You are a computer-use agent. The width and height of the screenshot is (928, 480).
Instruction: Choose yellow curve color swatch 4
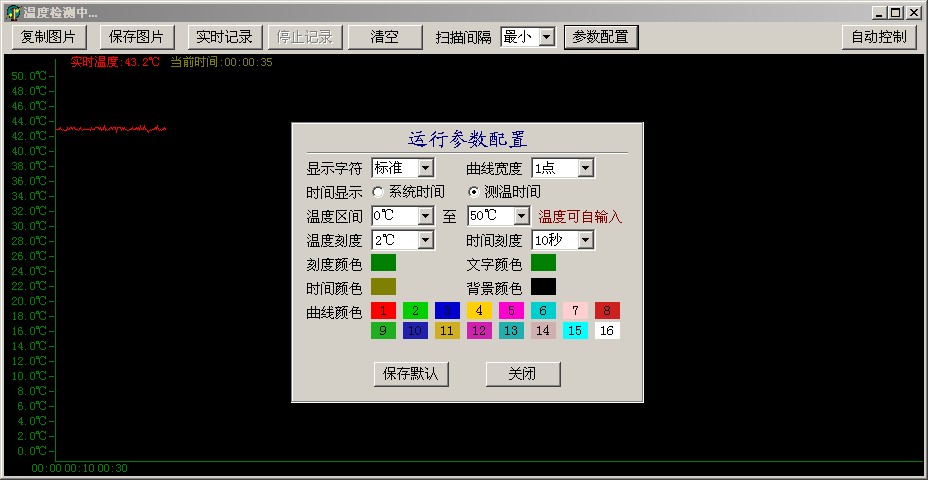click(479, 310)
